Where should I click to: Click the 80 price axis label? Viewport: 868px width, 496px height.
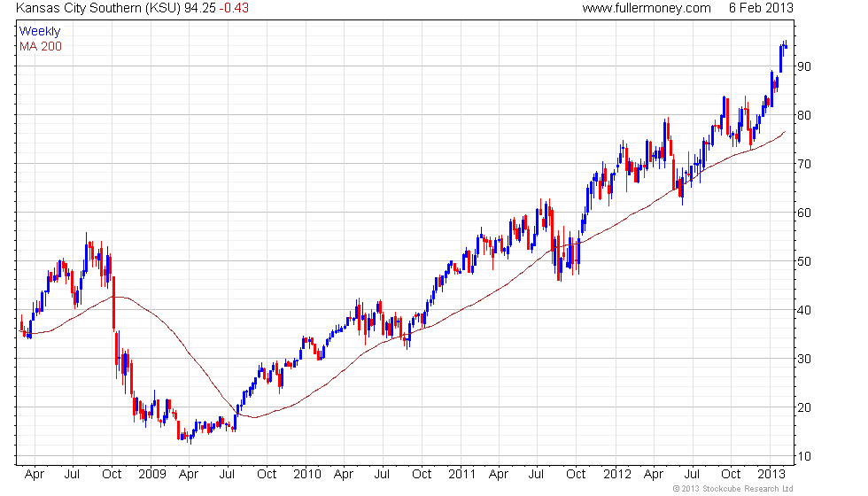(x=804, y=115)
